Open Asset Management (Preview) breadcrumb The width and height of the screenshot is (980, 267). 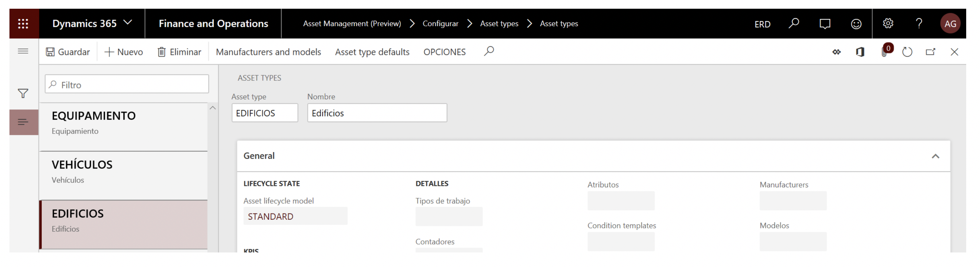352,24
